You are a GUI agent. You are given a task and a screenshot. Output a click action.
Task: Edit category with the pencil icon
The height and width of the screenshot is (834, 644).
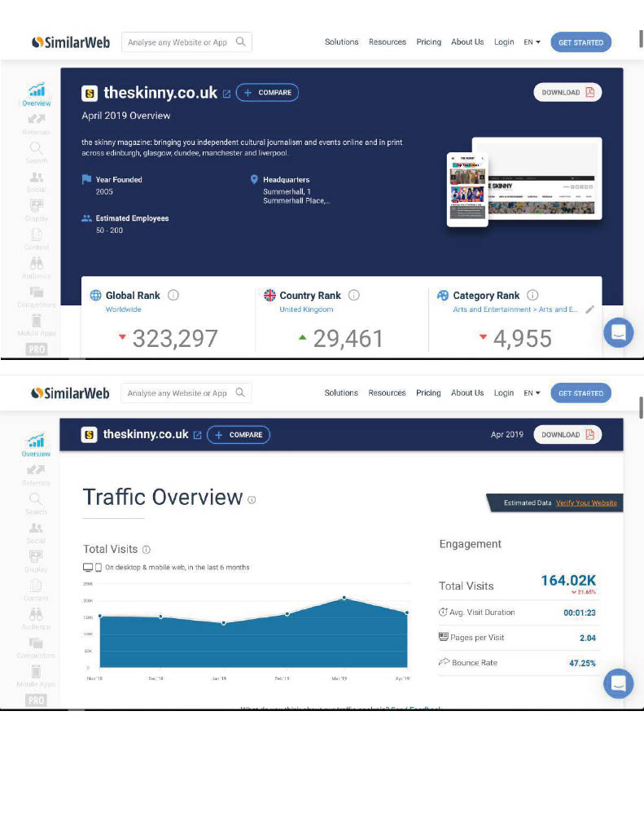click(589, 309)
